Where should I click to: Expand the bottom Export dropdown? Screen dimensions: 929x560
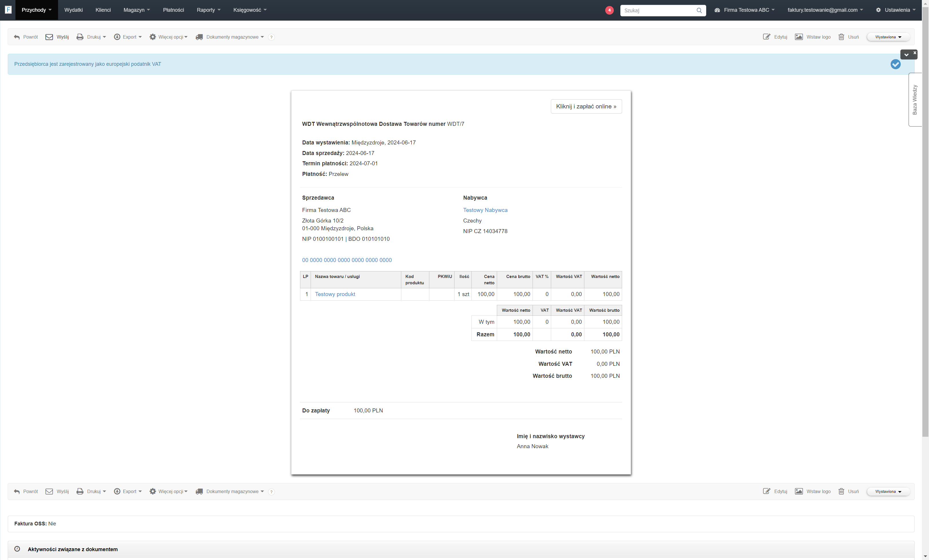pyautogui.click(x=128, y=491)
